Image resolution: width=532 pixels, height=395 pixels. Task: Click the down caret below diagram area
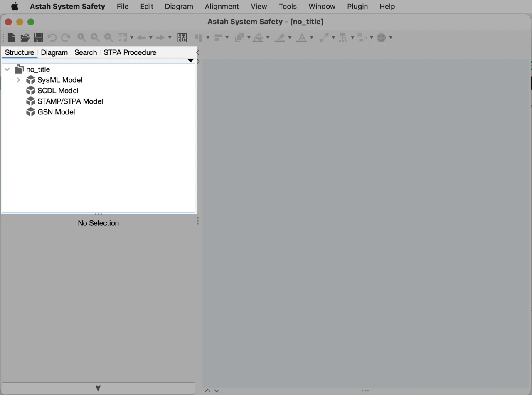tap(217, 391)
